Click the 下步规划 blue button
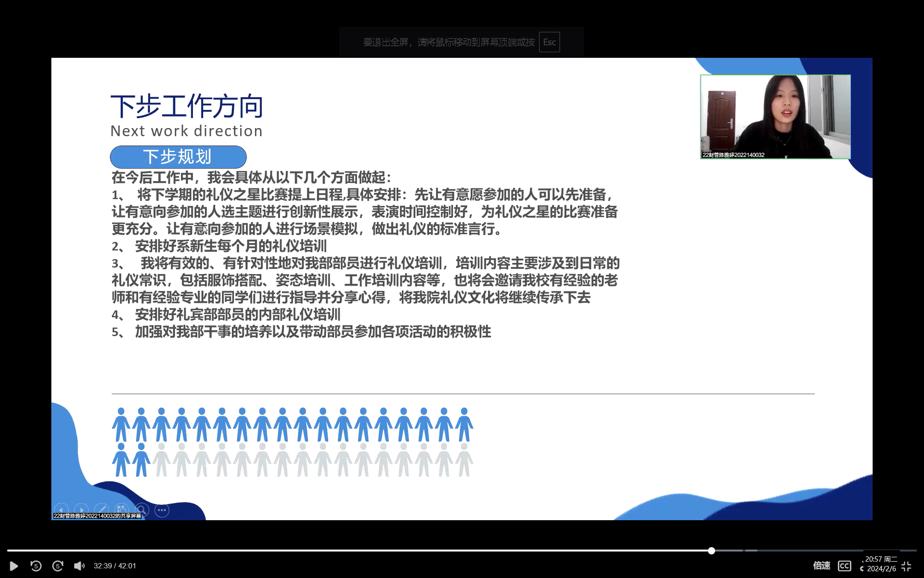The width and height of the screenshot is (924, 578). [x=178, y=157]
